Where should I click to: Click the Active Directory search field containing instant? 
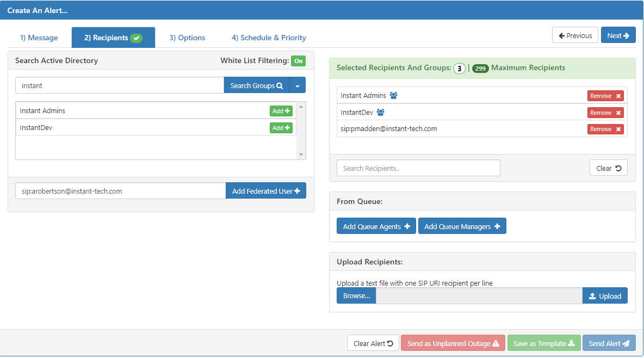(120, 85)
